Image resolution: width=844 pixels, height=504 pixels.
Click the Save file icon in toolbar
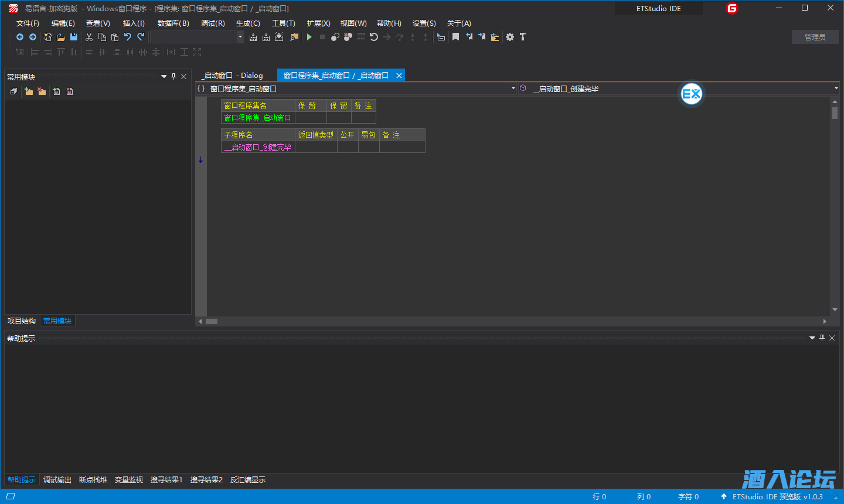(x=74, y=37)
